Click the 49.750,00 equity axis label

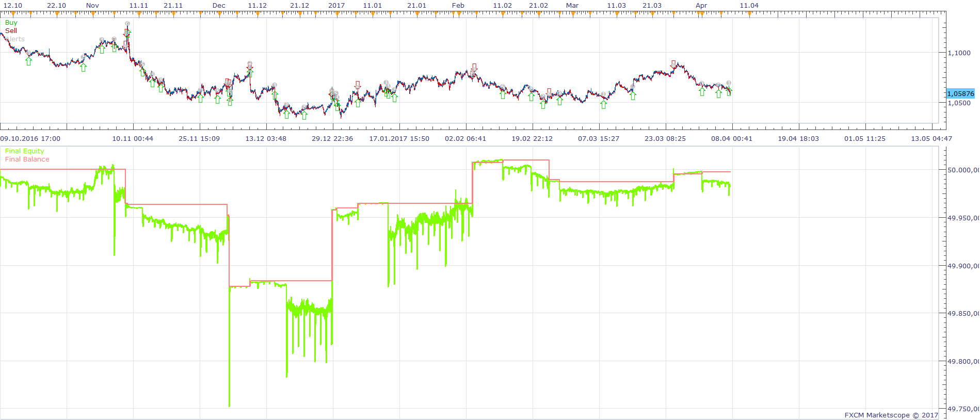click(x=963, y=409)
